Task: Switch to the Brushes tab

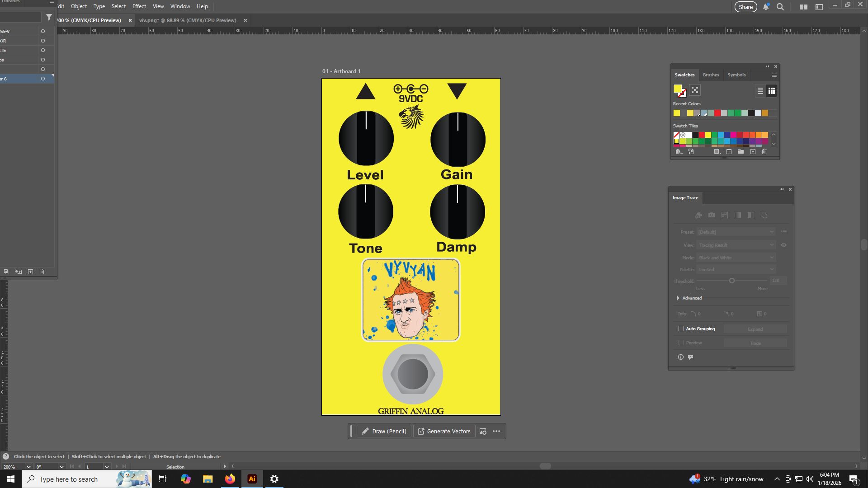Action: point(711,75)
